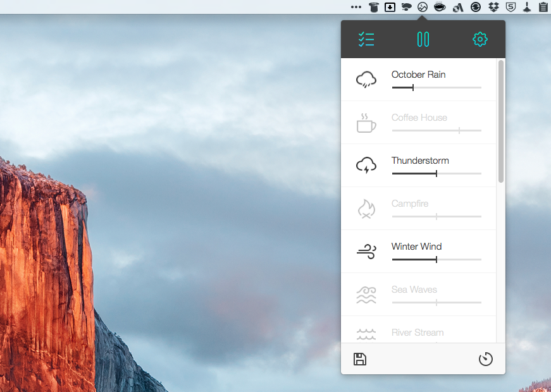Open the sleep timer icon
The height and width of the screenshot is (392, 551).
point(486,359)
